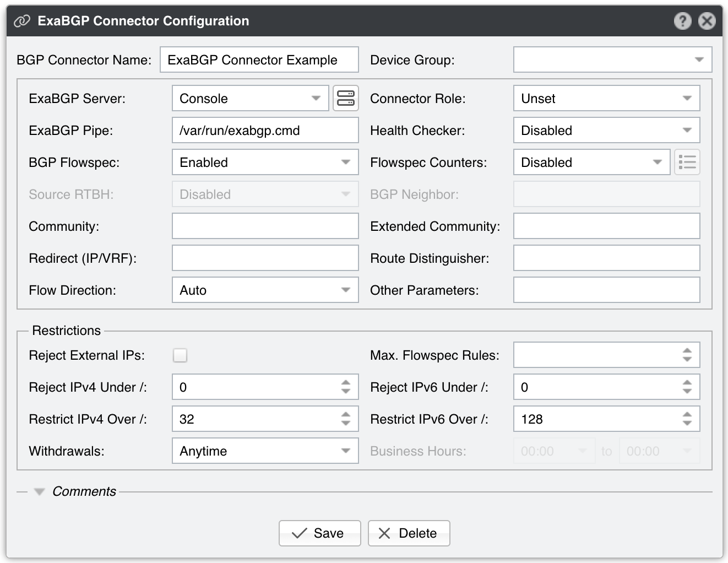Decrease Restrict IPv6 Over value
This screenshot has height=563, width=728.
click(687, 424)
